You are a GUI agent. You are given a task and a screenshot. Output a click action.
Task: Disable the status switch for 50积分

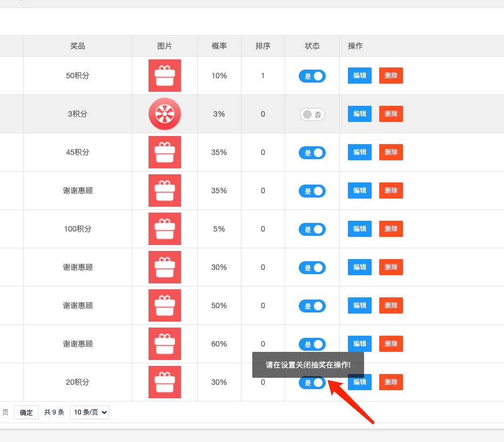click(312, 76)
